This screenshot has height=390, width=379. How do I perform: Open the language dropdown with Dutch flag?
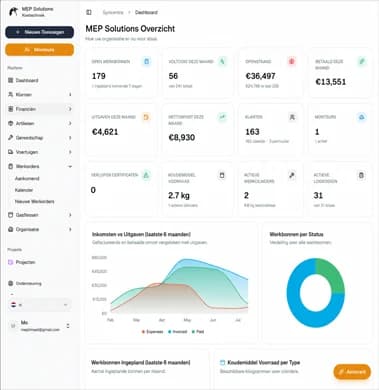(40, 305)
